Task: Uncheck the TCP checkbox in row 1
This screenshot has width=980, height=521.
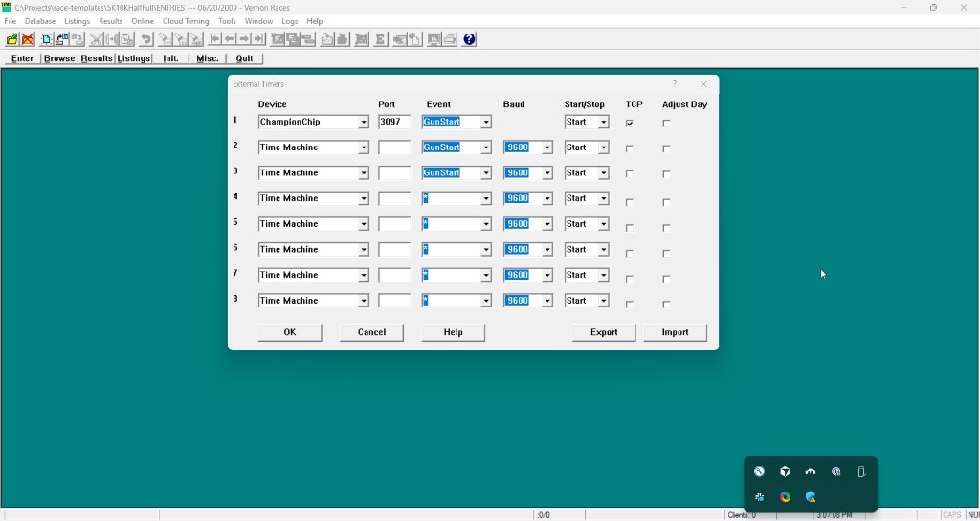Action: tap(630, 124)
